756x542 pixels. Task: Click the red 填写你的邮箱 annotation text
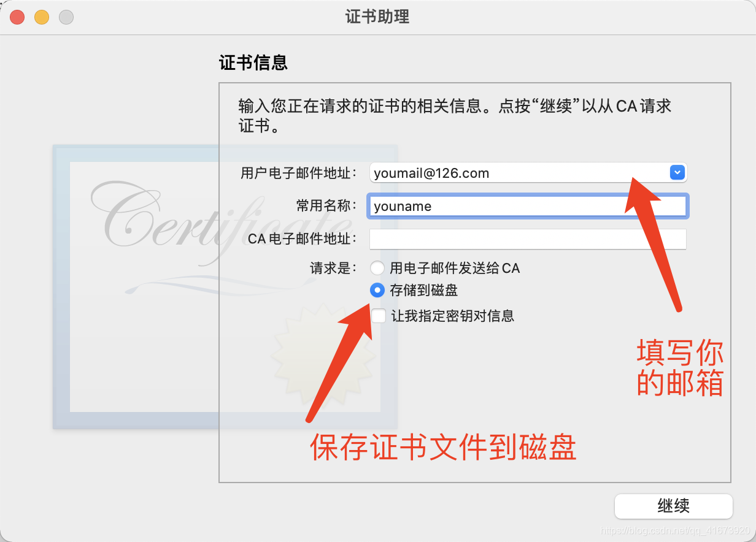coord(680,367)
